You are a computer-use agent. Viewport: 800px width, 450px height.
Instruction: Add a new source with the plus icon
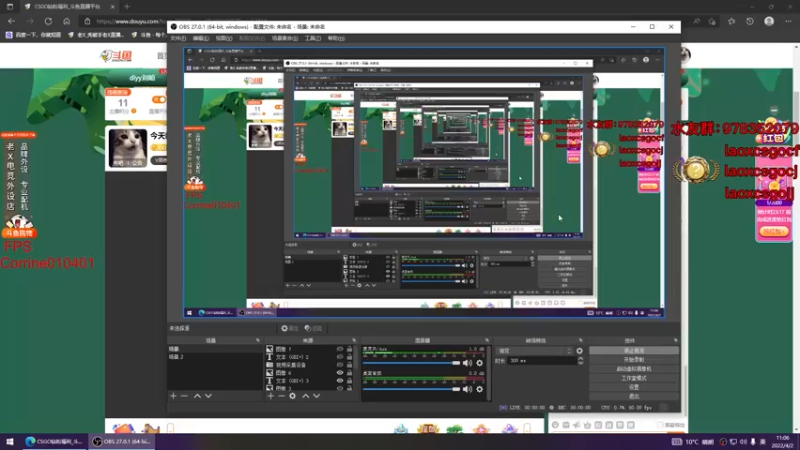270,396
